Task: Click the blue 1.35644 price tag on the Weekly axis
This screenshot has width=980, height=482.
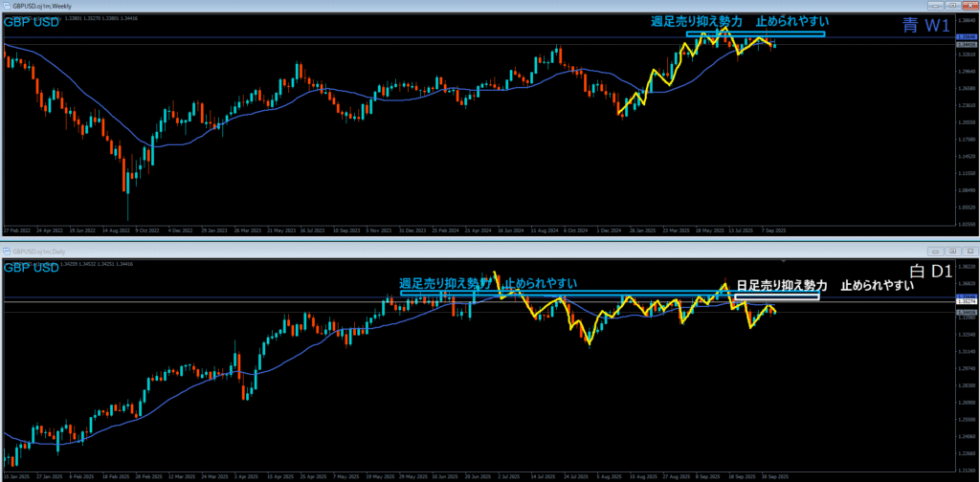Action: pos(965,38)
